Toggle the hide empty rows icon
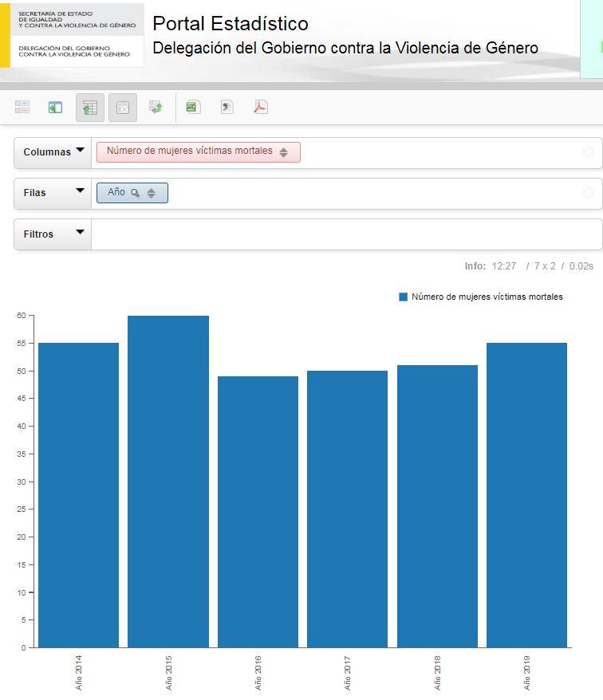This screenshot has height=700, width=603. (123, 108)
